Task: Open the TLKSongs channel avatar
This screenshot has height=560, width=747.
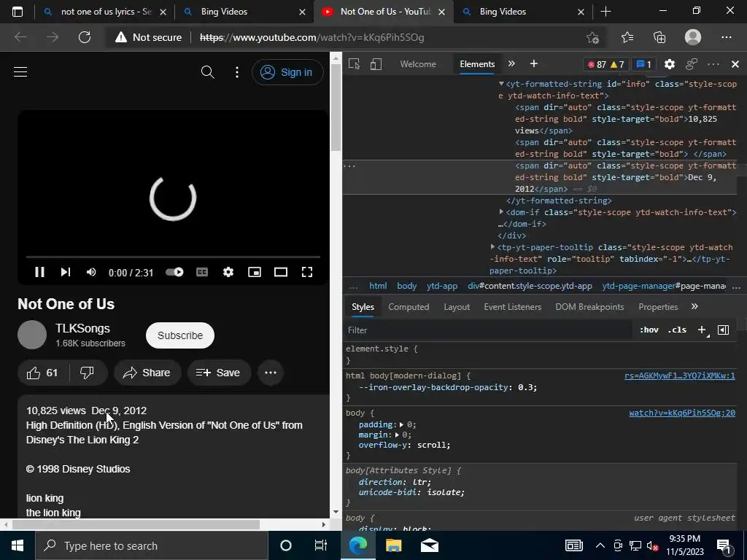Action: tap(32, 335)
